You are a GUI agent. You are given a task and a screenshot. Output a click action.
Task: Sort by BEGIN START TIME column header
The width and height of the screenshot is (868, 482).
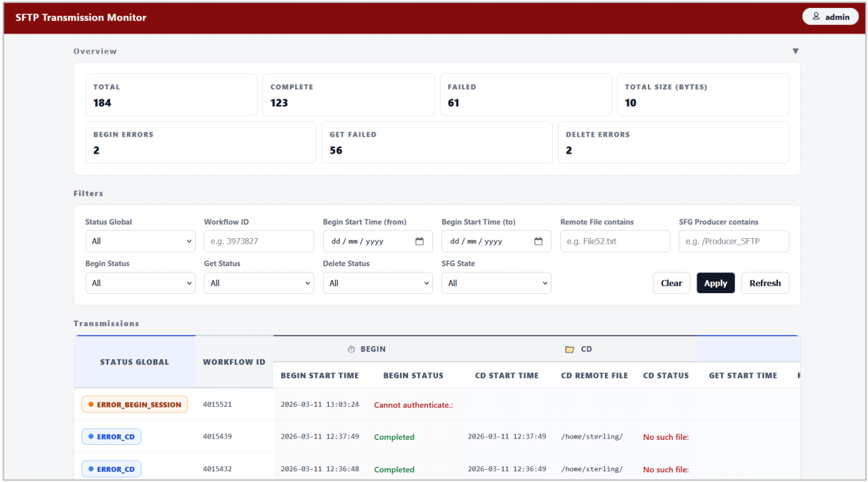pyautogui.click(x=320, y=375)
